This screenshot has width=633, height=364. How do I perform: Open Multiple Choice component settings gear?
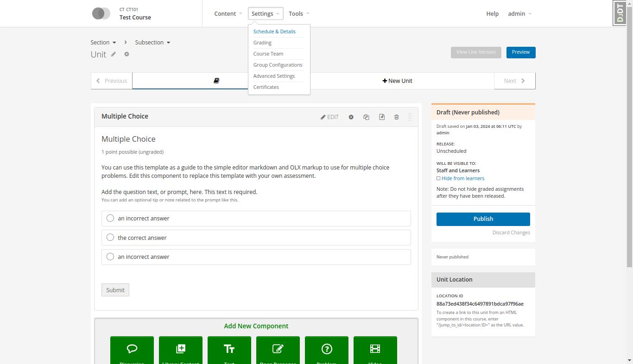pyautogui.click(x=351, y=117)
